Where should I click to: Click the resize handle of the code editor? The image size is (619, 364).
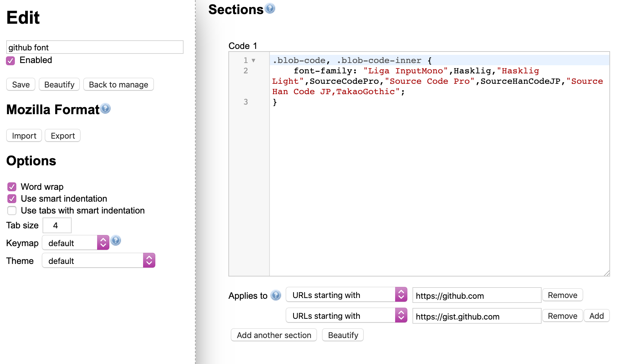click(x=606, y=273)
